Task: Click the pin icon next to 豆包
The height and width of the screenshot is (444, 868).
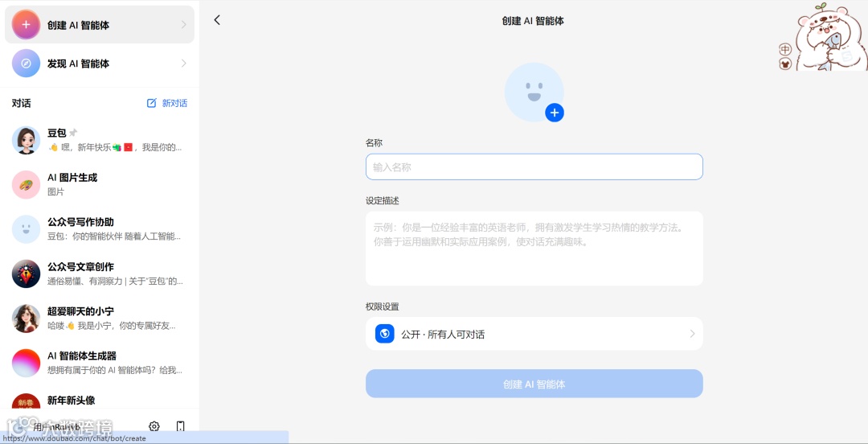Action: pos(73,133)
